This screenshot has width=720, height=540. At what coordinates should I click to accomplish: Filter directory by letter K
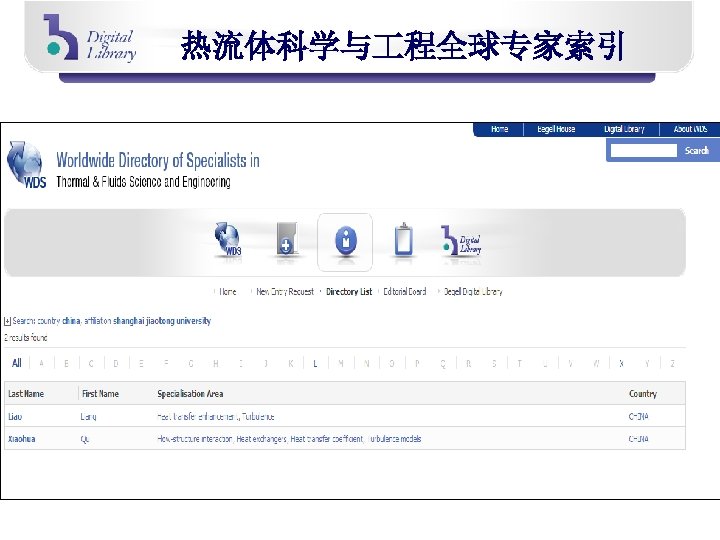(291, 364)
